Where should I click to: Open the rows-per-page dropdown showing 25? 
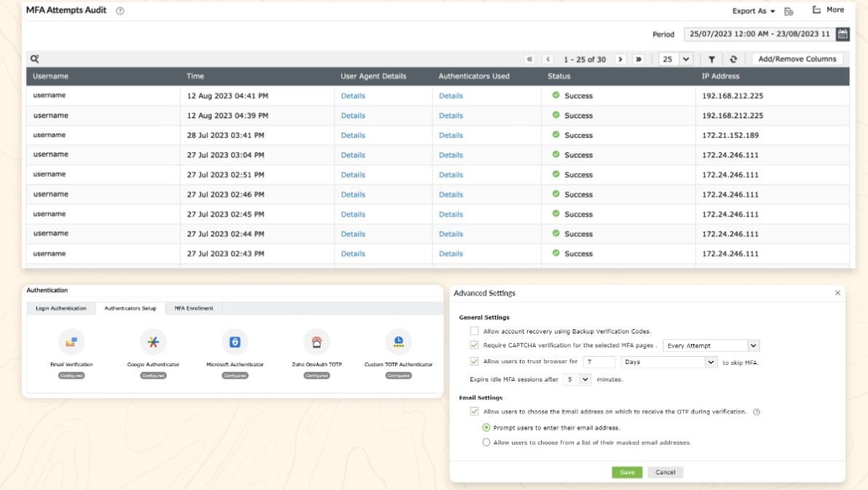pyautogui.click(x=675, y=59)
